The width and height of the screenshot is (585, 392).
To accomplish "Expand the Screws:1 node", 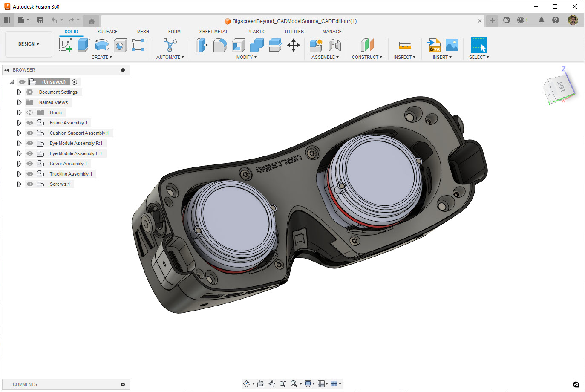I will tap(19, 184).
